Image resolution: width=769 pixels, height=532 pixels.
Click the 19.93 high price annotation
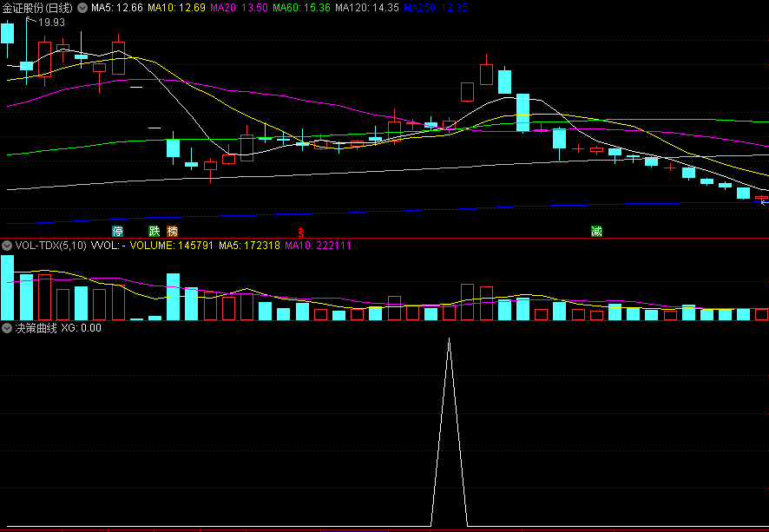[x=51, y=23]
